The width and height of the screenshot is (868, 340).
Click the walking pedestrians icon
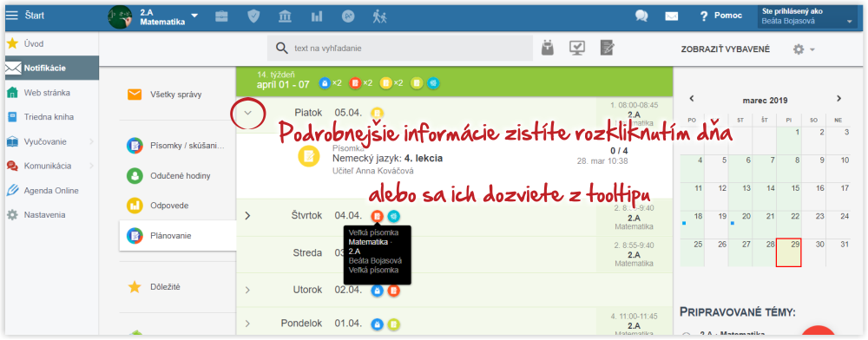pyautogui.click(x=380, y=16)
